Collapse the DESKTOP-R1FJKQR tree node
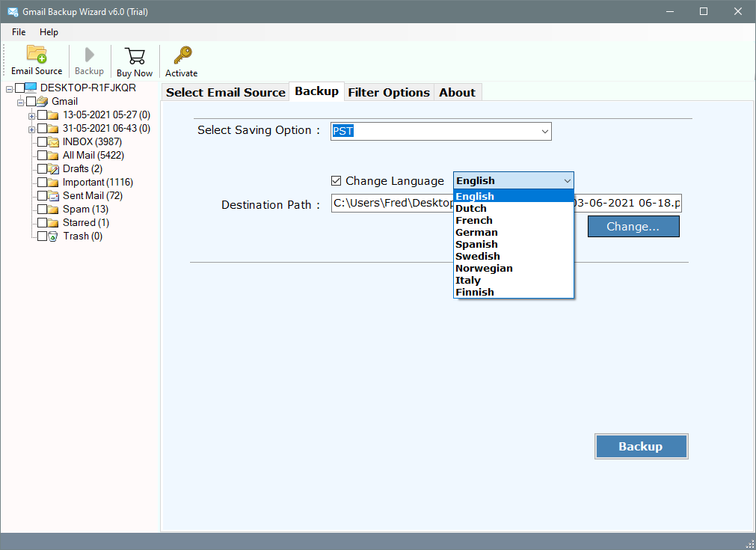The height and width of the screenshot is (550, 756). tap(9, 89)
